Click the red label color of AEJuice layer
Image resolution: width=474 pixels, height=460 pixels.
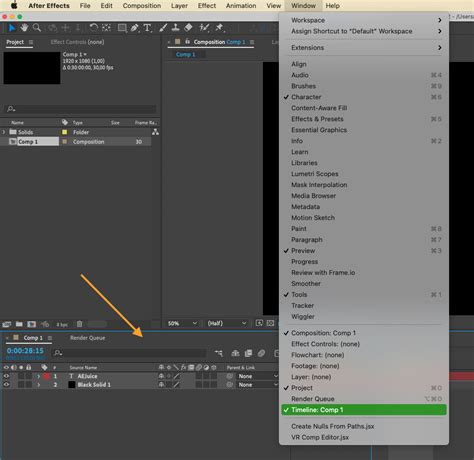click(x=46, y=376)
